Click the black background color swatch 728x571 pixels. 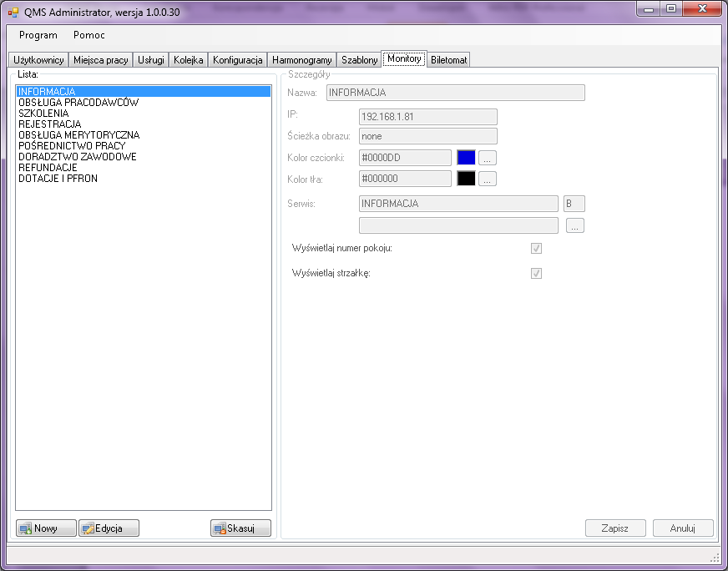(x=466, y=179)
